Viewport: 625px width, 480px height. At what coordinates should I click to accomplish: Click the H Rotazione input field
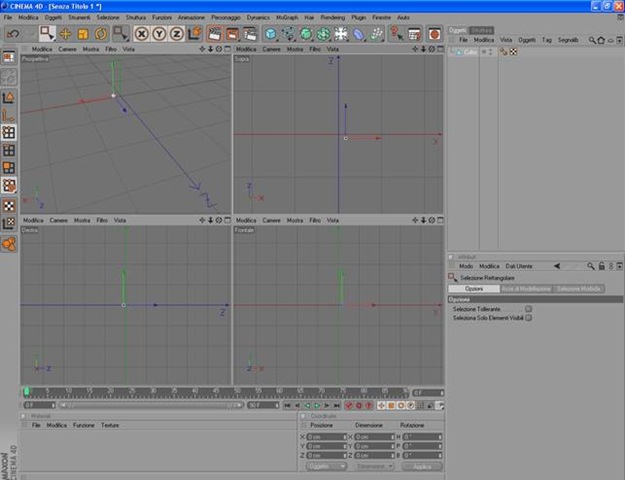(422, 437)
